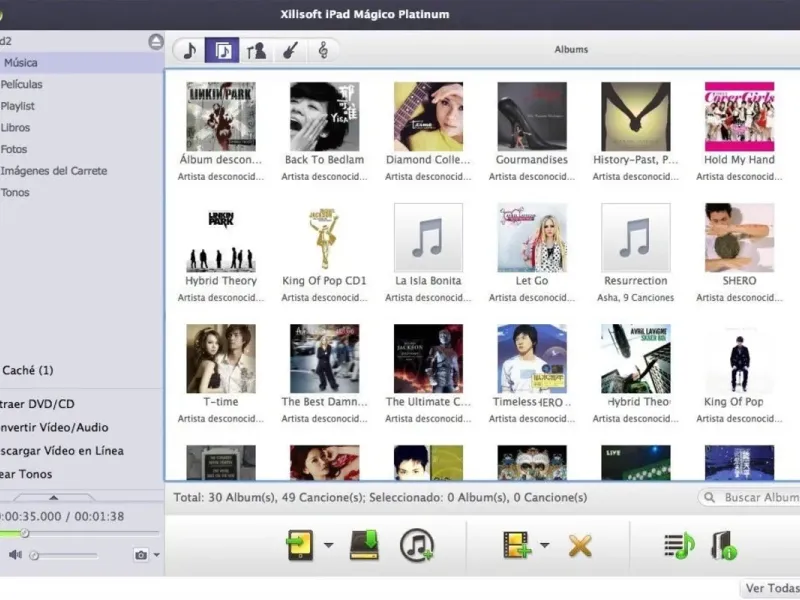
Task: Switch to the Composers treble clef view
Action: coord(323,50)
